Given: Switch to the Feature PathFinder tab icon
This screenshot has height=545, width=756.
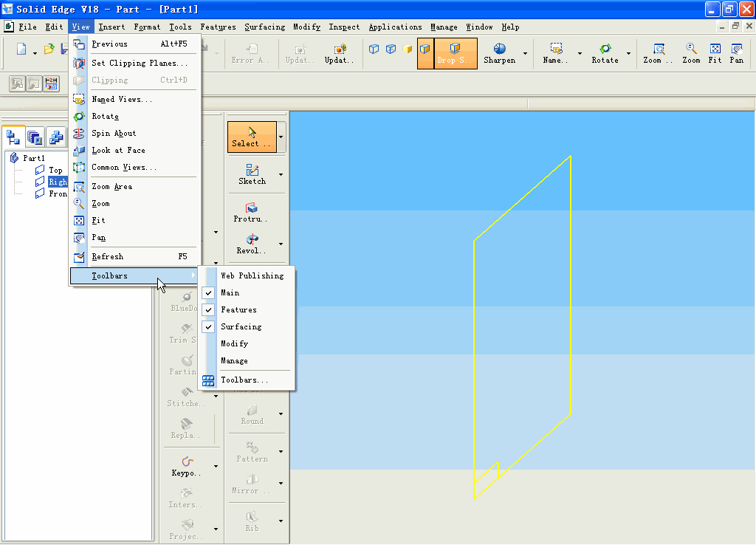Looking at the screenshot, I should tap(13, 137).
